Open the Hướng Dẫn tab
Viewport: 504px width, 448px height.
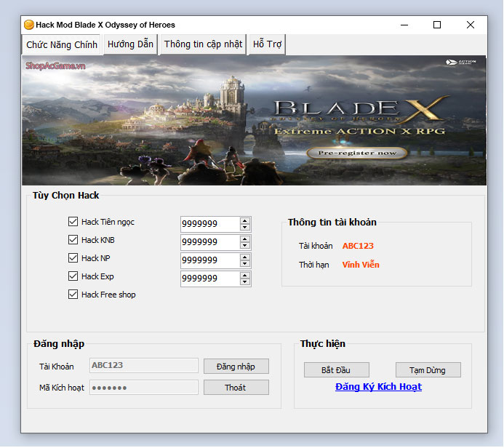tap(130, 44)
